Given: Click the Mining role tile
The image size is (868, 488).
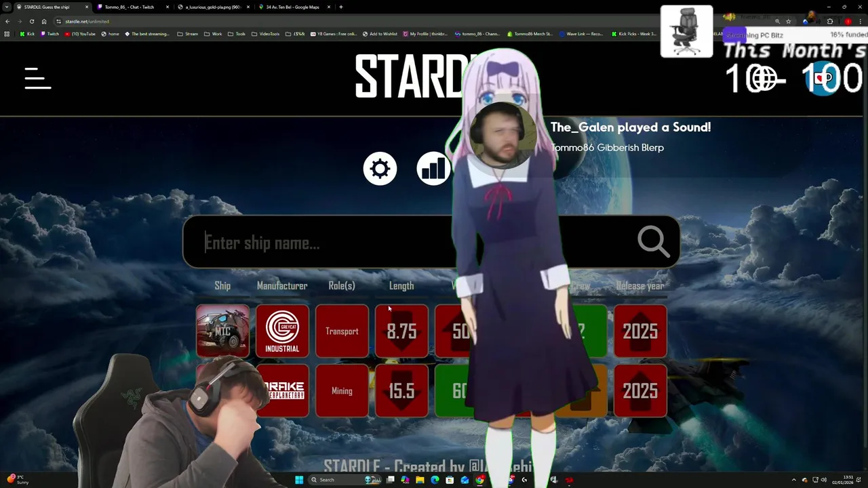Looking at the screenshot, I should (x=342, y=390).
